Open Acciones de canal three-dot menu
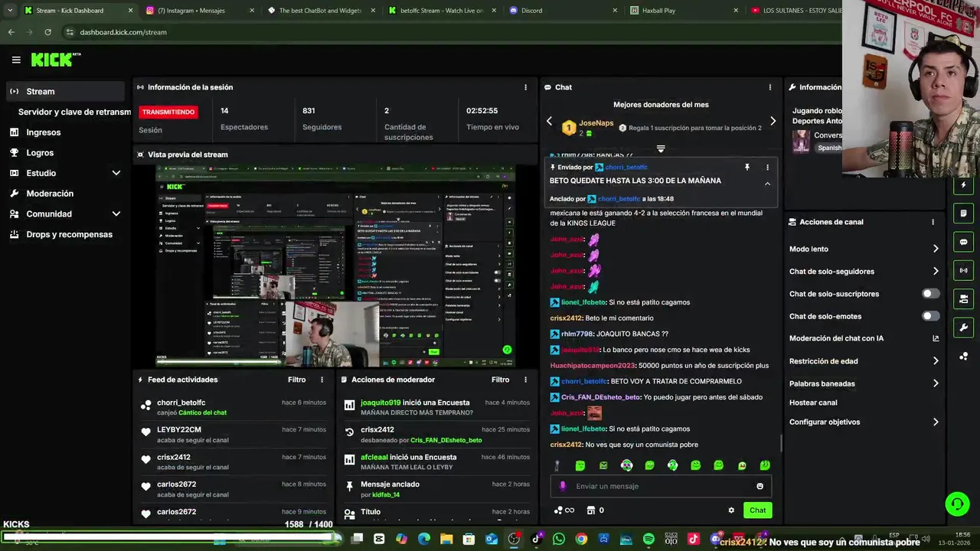Screen dimensions: 980x551 coord(933,222)
